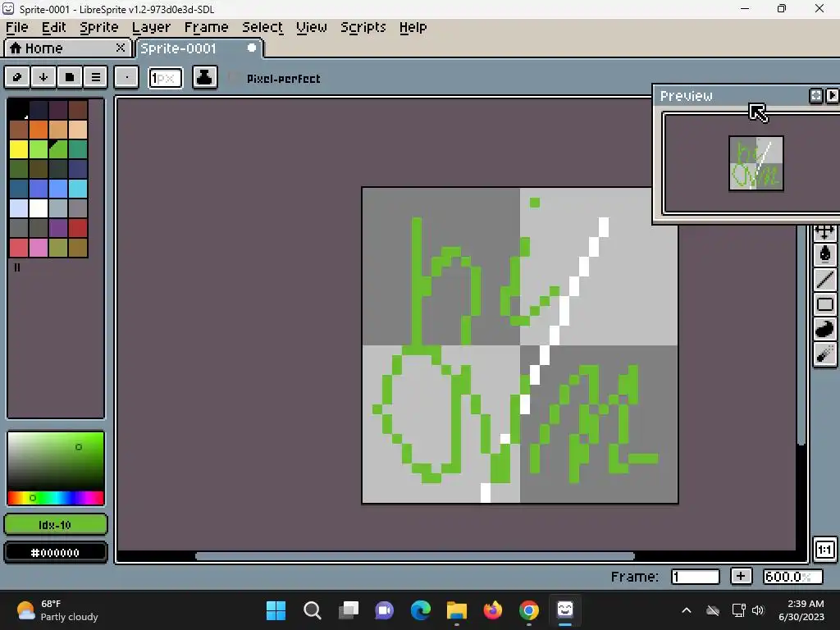Open the Windows Start menu
Image resolution: width=840 pixels, height=630 pixels.
click(276, 610)
